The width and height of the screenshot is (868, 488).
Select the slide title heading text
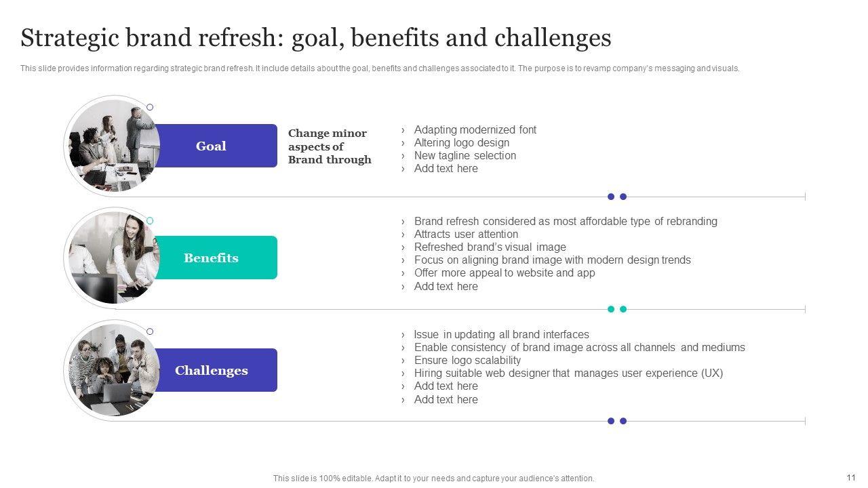[x=316, y=39]
